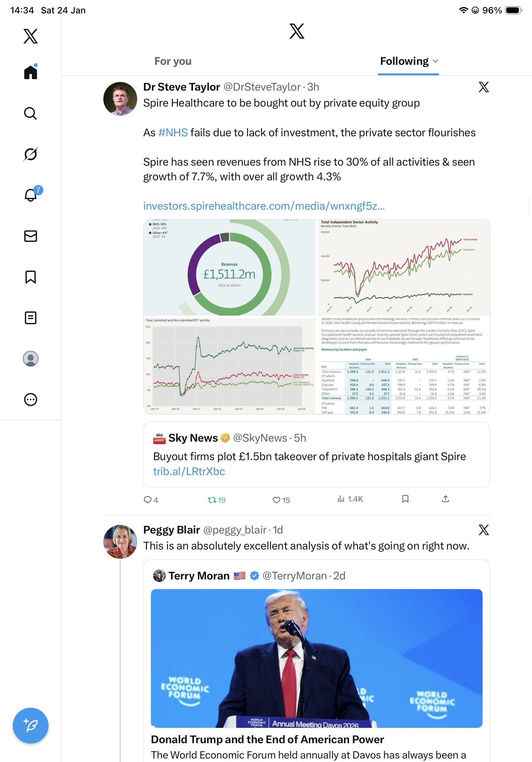
Task: Tap the compose new post button
Action: [x=31, y=726]
